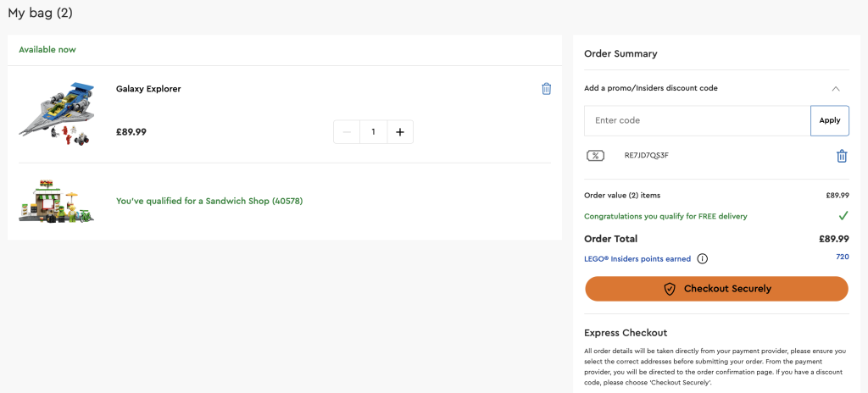Remove Galaxy Explorer with its trash icon
Screen dimensions: 868x393
547,89
